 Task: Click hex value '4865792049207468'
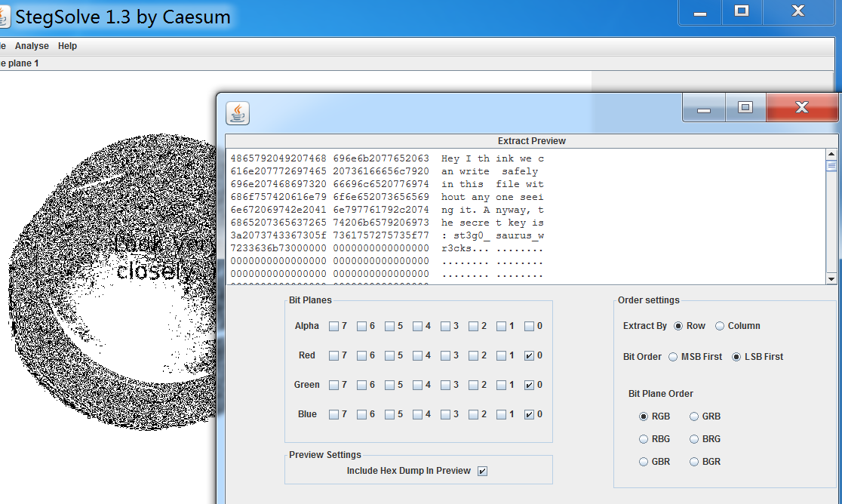tap(278, 158)
